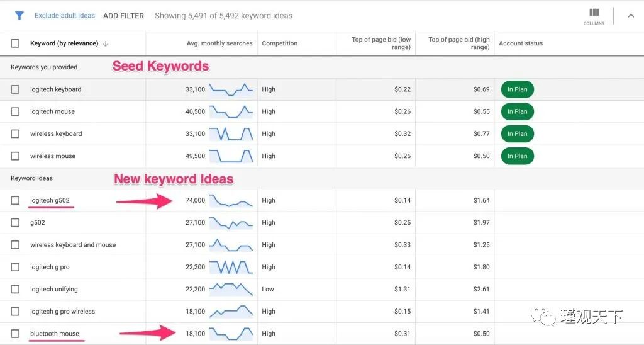Click the Exclude adult ideas filter link
Screen dimensions: 644x345
coord(65,16)
